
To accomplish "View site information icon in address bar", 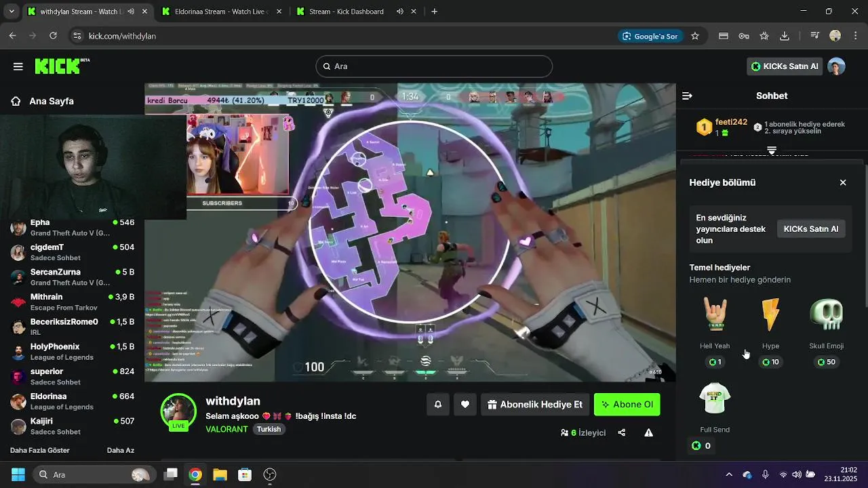I will click(x=77, y=36).
